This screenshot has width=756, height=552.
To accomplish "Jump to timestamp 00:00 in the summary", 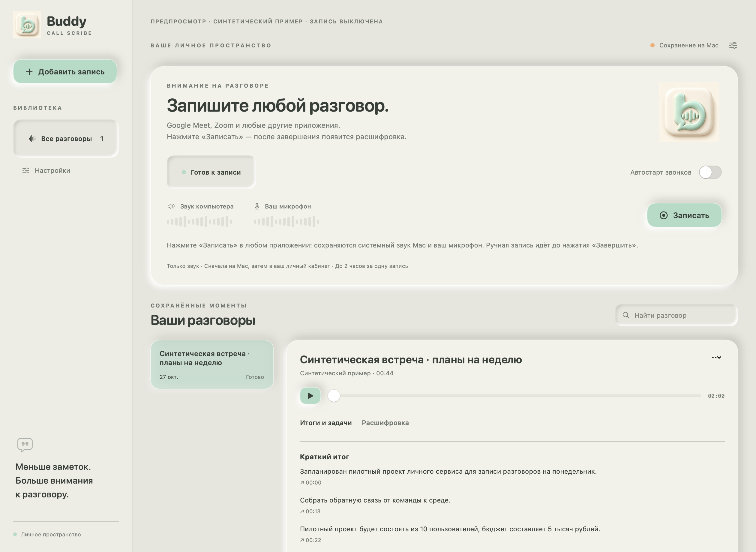I will tap(311, 482).
